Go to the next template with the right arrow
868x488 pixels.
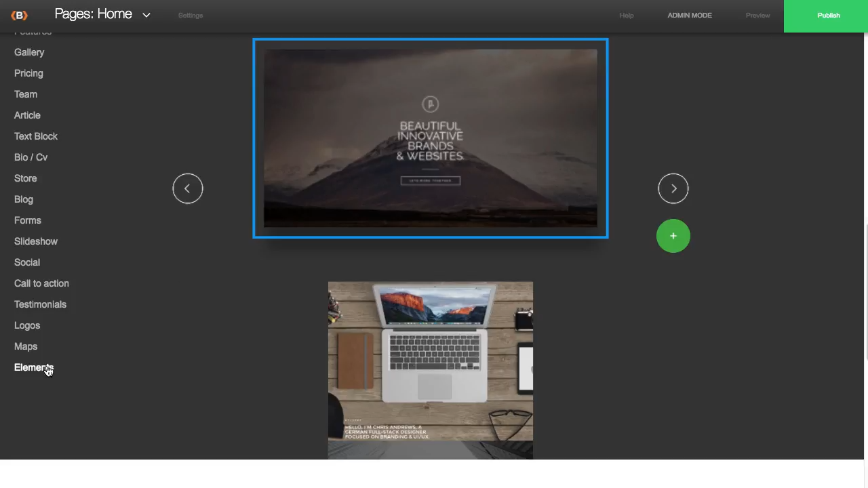[x=673, y=188]
